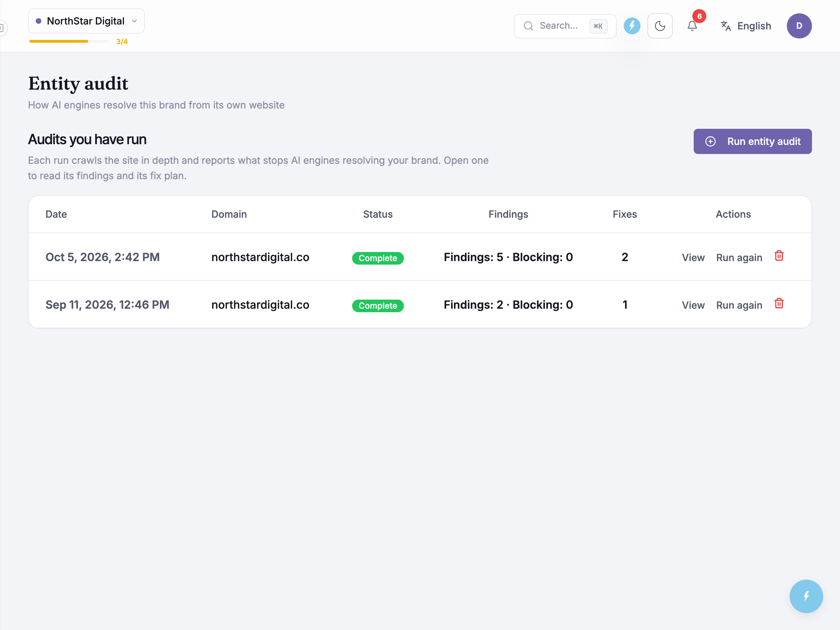
Task: Run again the Oct 5 audit
Action: (x=739, y=258)
